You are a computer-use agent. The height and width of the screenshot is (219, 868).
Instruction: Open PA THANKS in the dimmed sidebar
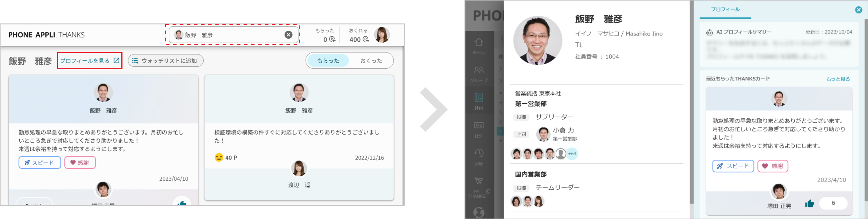pyautogui.click(x=479, y=187)
